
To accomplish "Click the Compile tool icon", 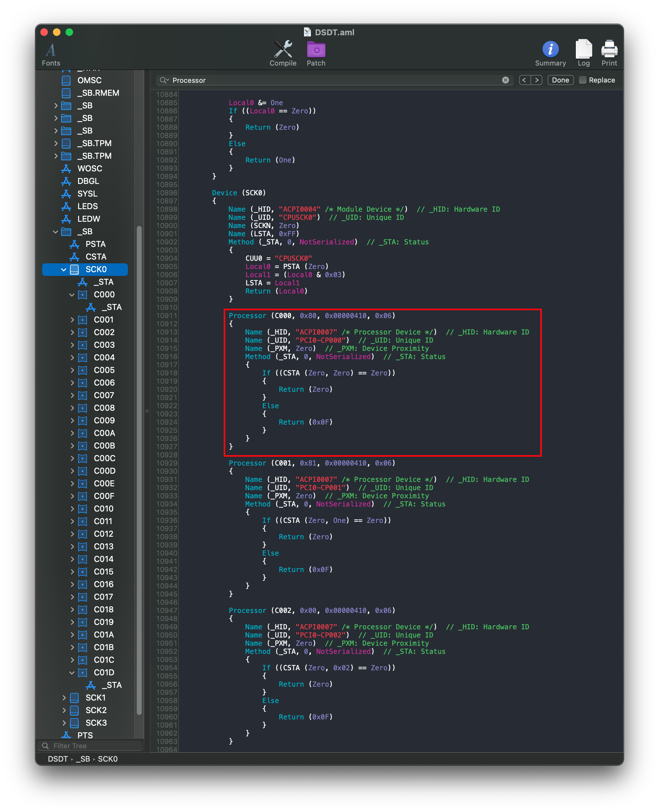I will click(283, 50).
